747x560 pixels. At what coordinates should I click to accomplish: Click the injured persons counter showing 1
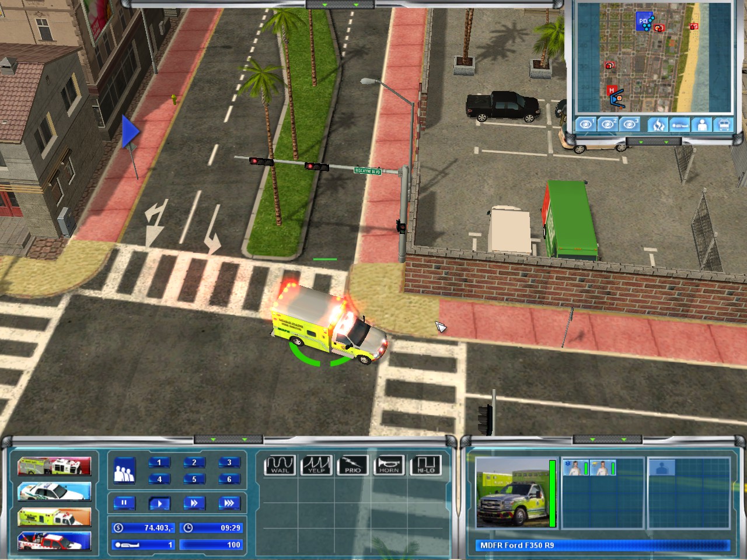pos(143,545)
